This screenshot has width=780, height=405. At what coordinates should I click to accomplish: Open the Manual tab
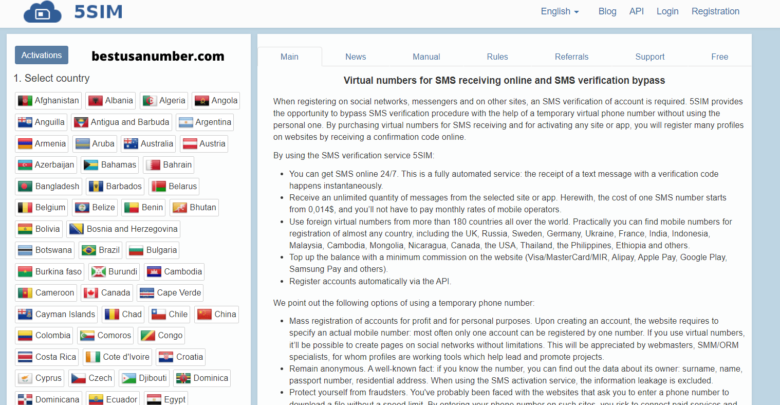426,57
